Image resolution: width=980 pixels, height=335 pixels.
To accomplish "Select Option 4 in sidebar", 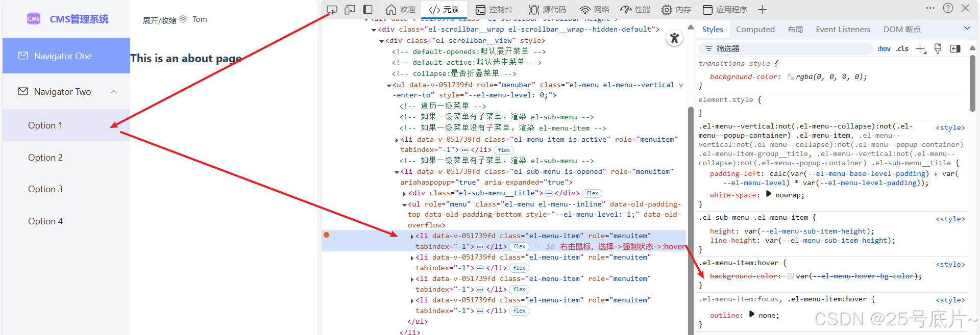I will tap(66, 221).
